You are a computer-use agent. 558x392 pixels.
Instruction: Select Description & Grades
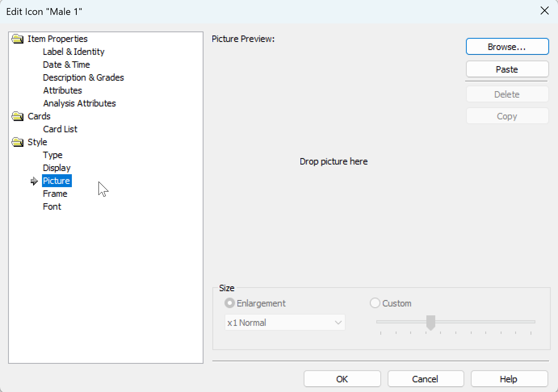point(83,77)
